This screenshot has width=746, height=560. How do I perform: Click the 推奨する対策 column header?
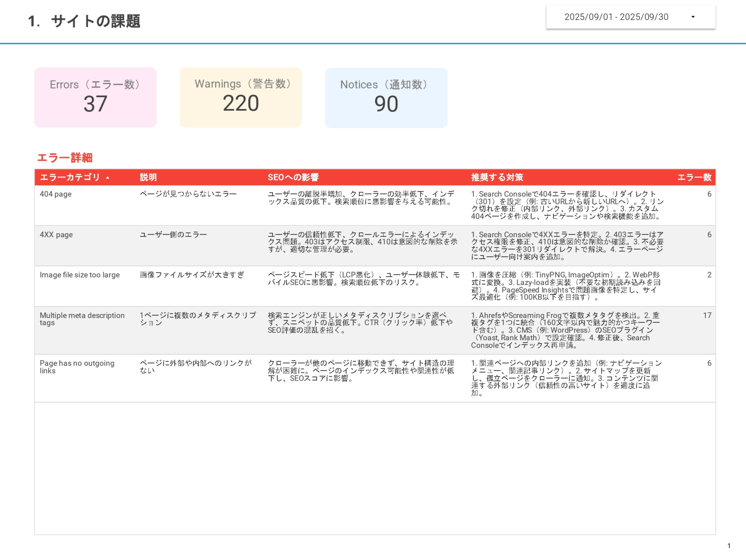pos(497,177)
